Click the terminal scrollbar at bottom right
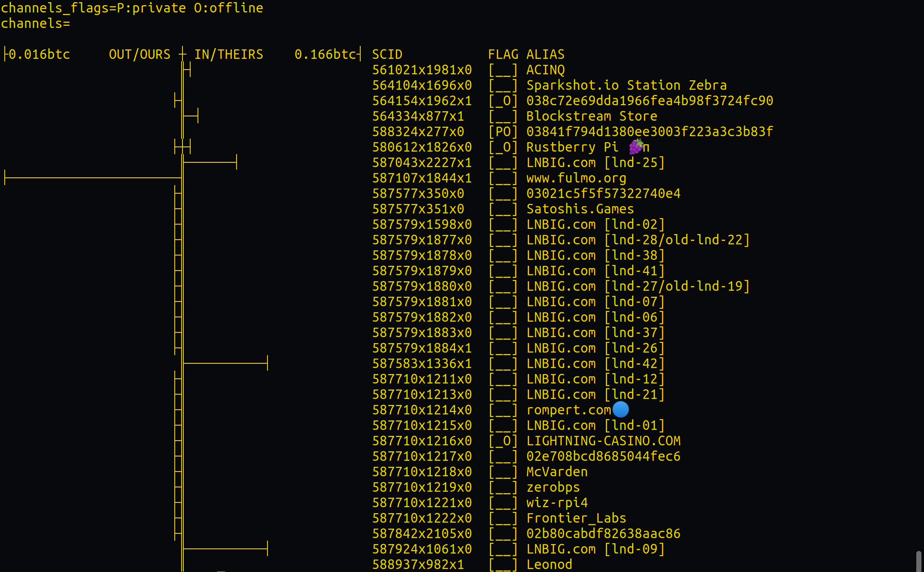The height and width of the screenshot is (572, 924). point(918,561)
